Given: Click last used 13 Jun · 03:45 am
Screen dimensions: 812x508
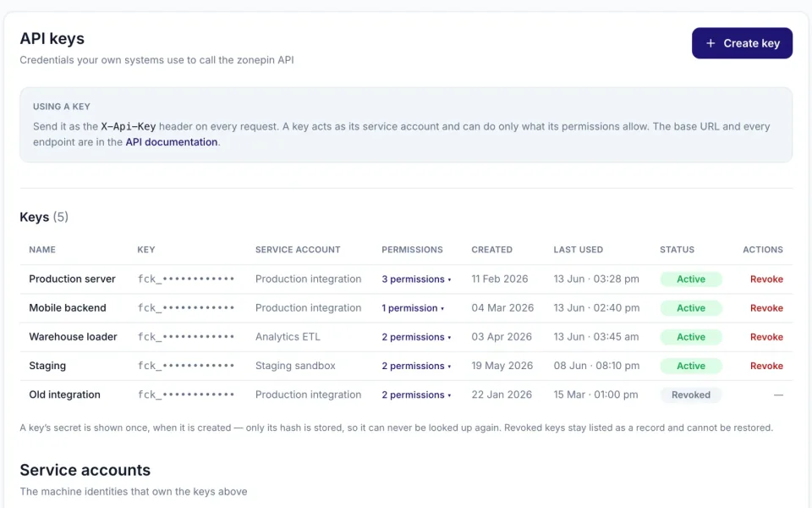Looking at the screenshot, I should tap(596, 337).
